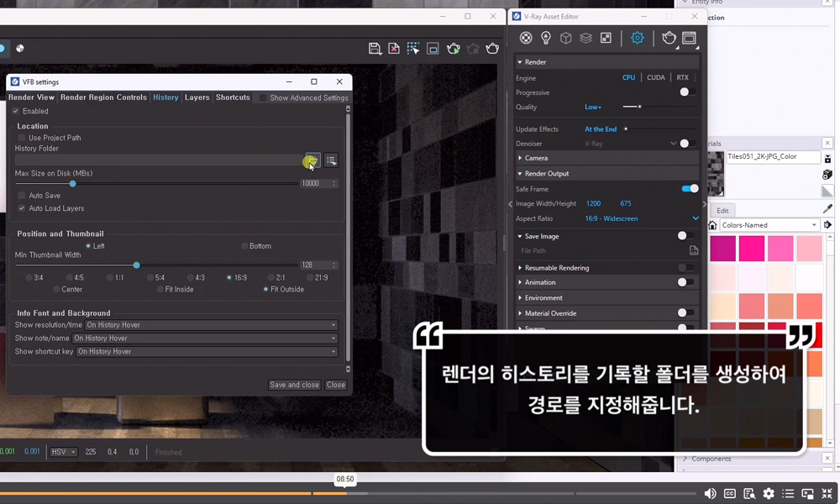Open the Colors-Named library dropdown
Image resolution: width=840 pixels, height=504 pixels.
tap(769, 225)
